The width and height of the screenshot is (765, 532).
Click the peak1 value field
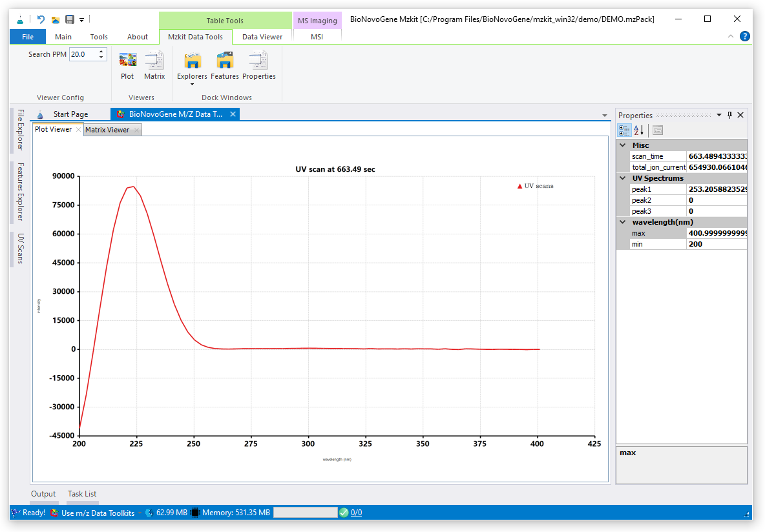click(x=717, y=189)
